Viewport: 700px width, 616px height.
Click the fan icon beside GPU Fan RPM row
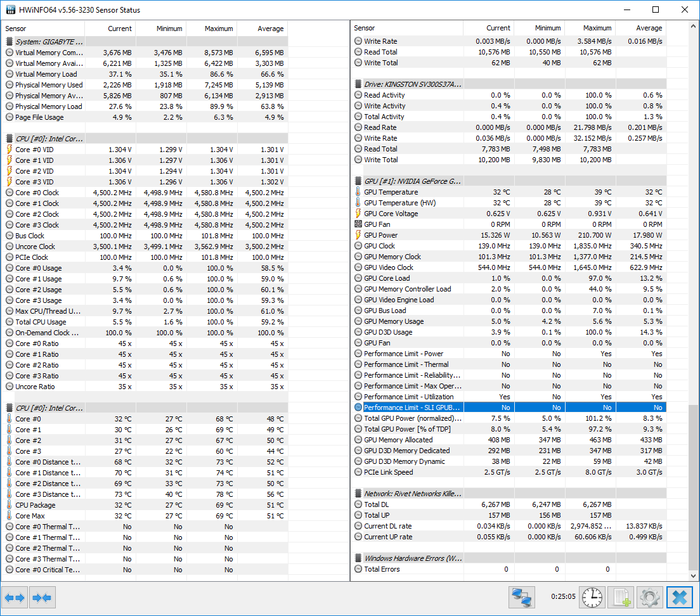coord(358,224)
